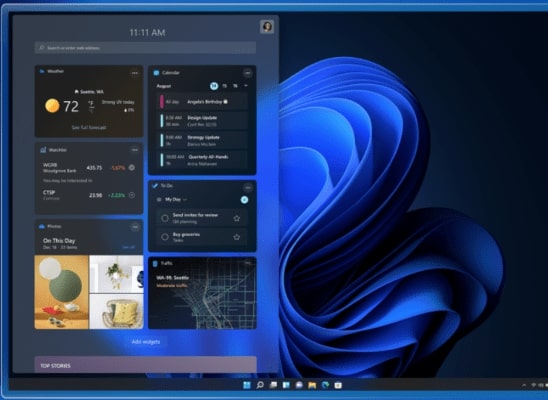Switch temperature unit selector
The width and height of the screenshot is (548, 400).
[x=91, y=107]
